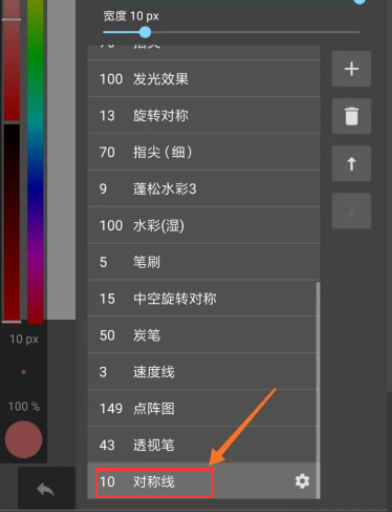Viewport: 392px width, 512px height.
Task: Add a new brush with the plus button
Action: tap(351, 69)
